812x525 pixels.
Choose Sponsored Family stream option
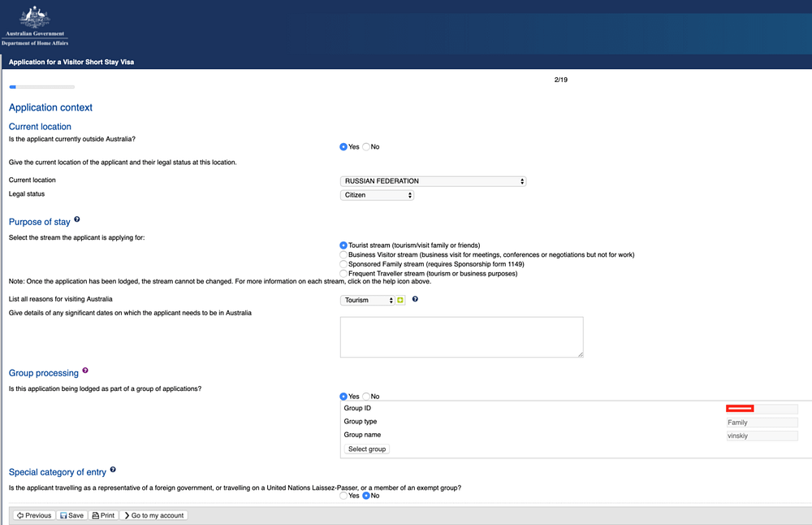pyautogui.click(x=343, y=264)
